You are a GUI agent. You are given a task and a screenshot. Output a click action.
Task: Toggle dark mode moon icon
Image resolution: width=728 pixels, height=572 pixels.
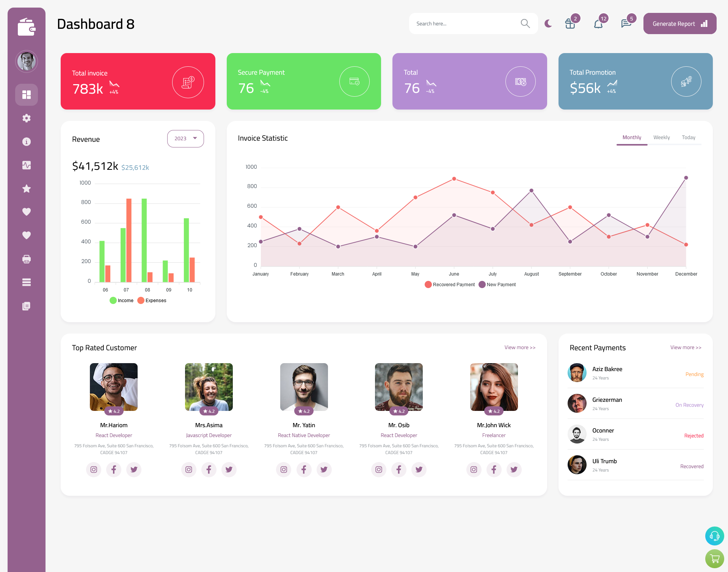(548, 24)
